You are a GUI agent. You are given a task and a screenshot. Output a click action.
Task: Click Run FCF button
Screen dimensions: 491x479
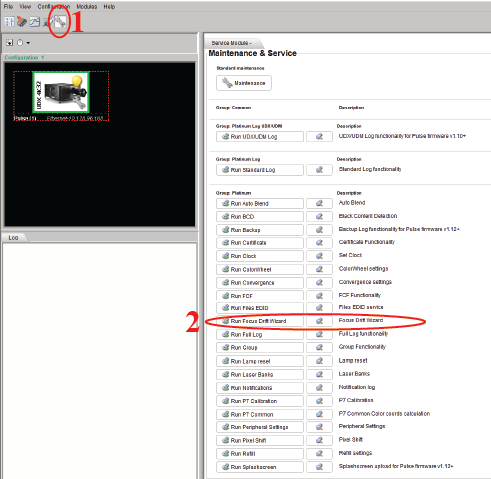click(x=260, y=296)
